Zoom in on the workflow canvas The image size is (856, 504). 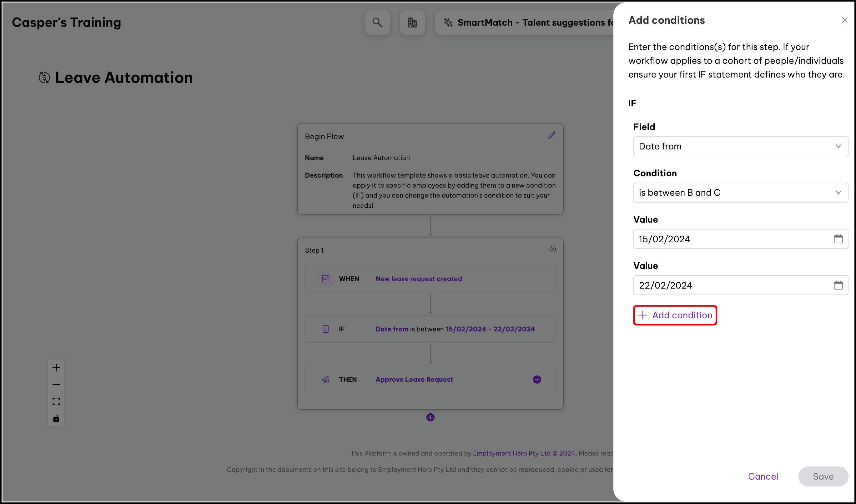(56, 367)
